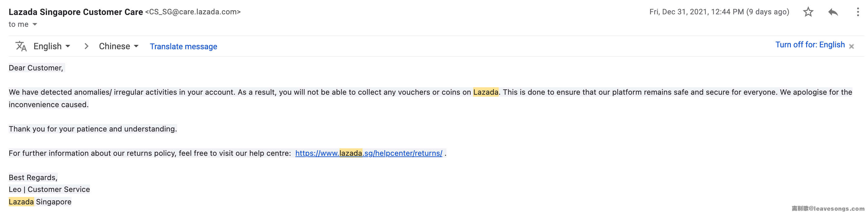Open the Lazada helpcenter returns link
Viewport: 868px width, 215px height.
369,153
